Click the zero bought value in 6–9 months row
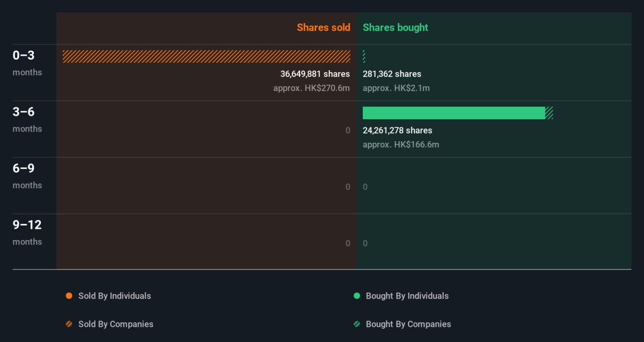Screen dimensions: 644x342 (365, 187)
